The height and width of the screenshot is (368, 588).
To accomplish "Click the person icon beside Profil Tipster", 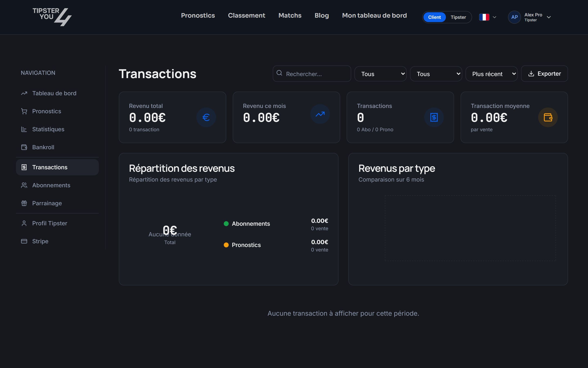I will tap(24, 223).
